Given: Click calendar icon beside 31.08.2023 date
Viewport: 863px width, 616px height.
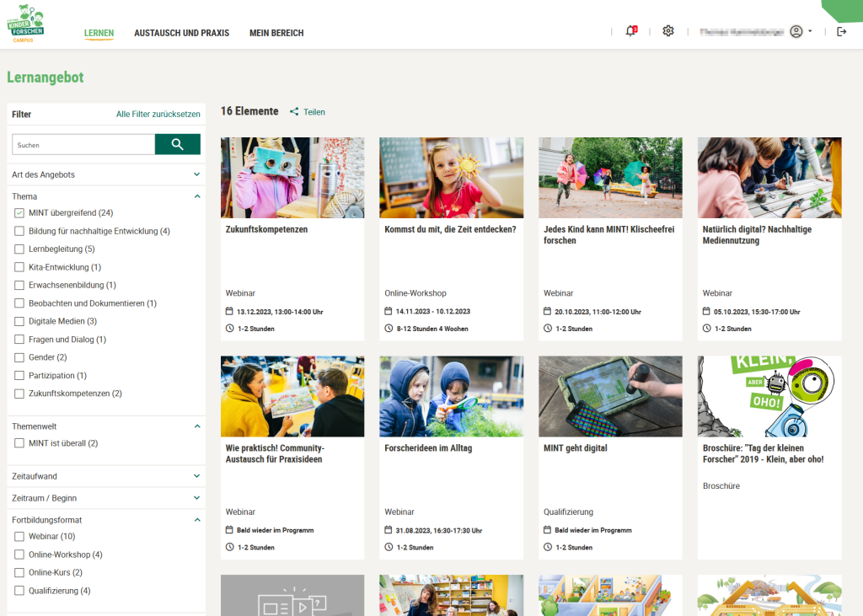Looking at the screenshot, I should [x=389, y=529].
